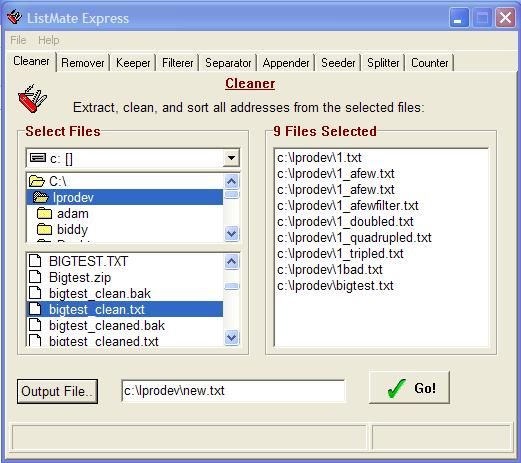Switch to the Separator tab

(228, 63)
